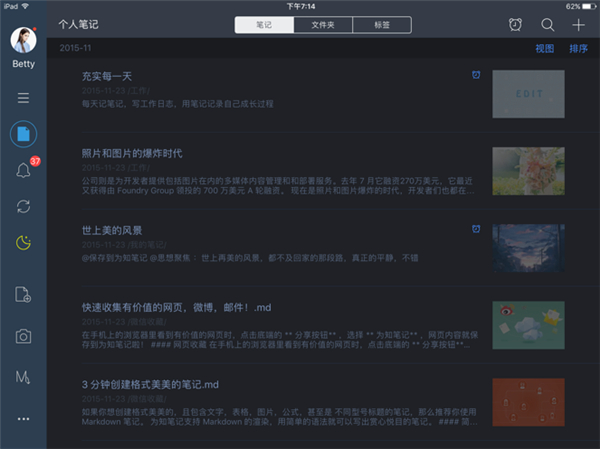
Task: Expand the three-dots more options
Action: 23,417
